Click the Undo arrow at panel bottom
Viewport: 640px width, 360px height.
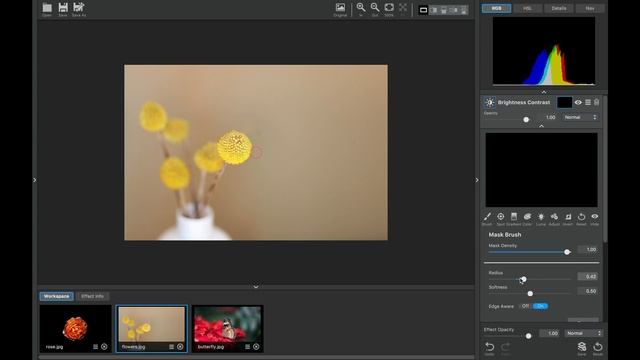coord(489,347)
